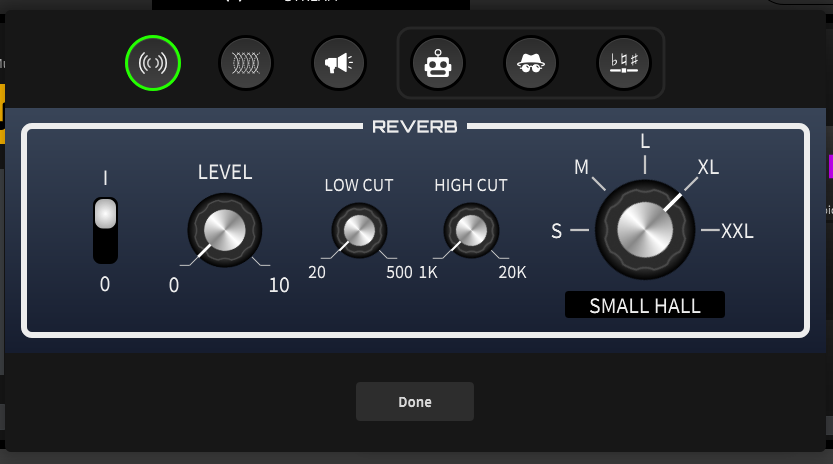The height and width of the screenshot is (464, 833).
Task: Set reverb size to S
Action: (x=556, y=231)
